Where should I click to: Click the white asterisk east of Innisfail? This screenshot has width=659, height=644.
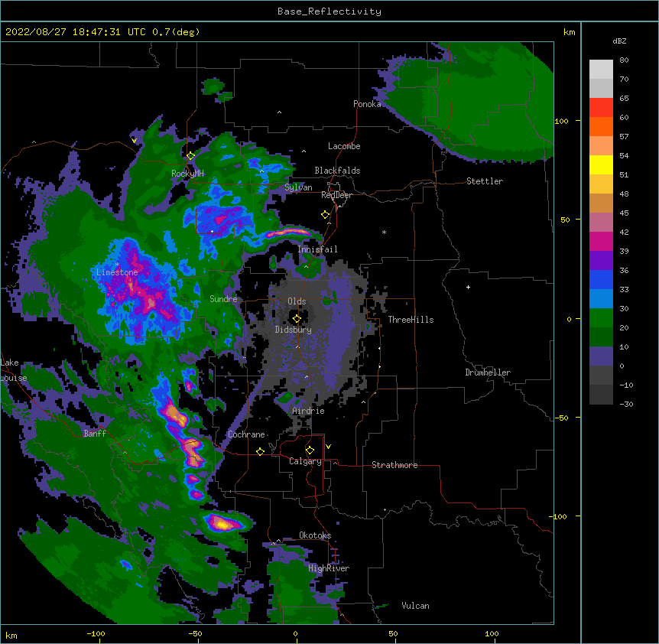384,232
